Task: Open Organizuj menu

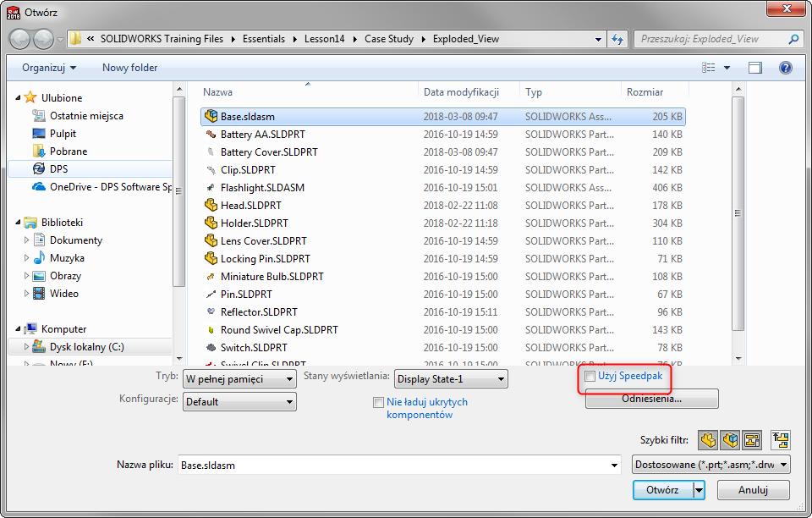Action: click(49, 68)
